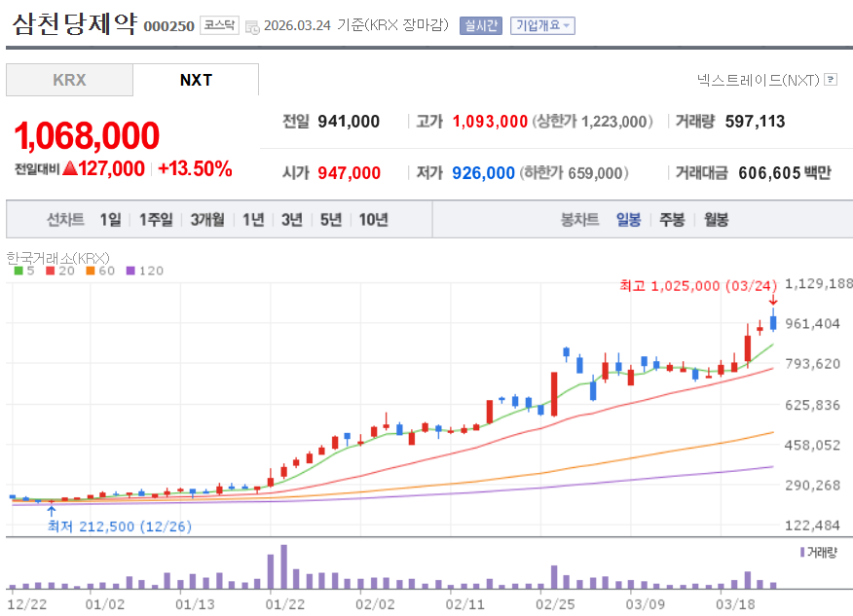Click the calendar icon beside the date
This screenshot has height=616, width=853.
(252, 26)
